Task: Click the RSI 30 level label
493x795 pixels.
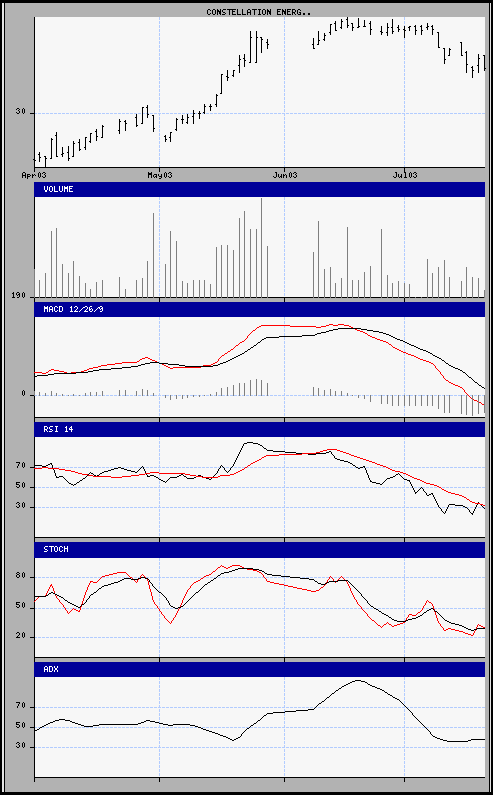Action: point(20,507)
